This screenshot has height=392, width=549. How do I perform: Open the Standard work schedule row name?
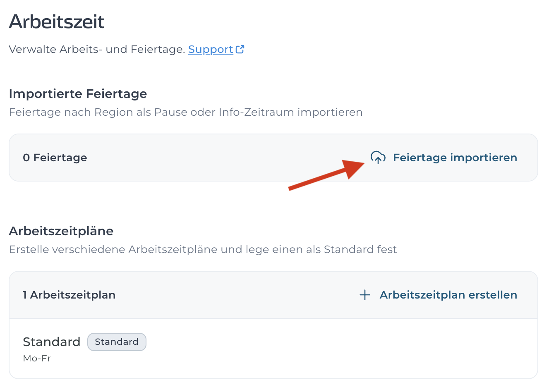(52, 342)
